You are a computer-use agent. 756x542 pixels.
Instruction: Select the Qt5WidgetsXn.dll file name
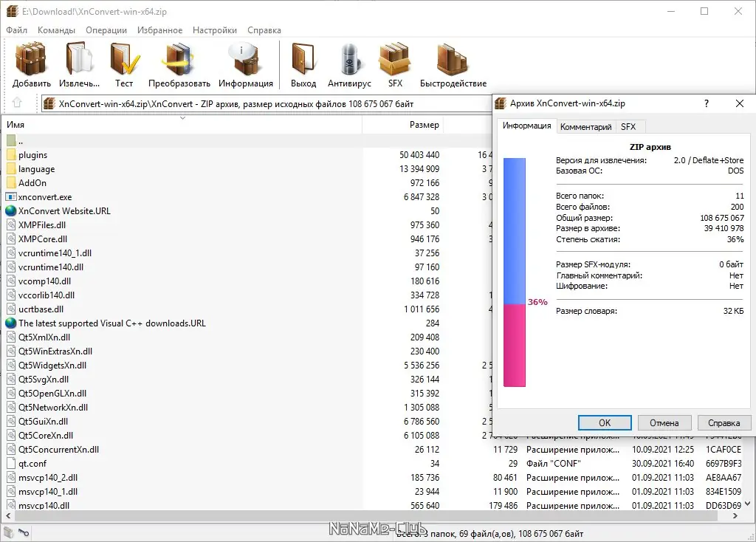point(52,366)
